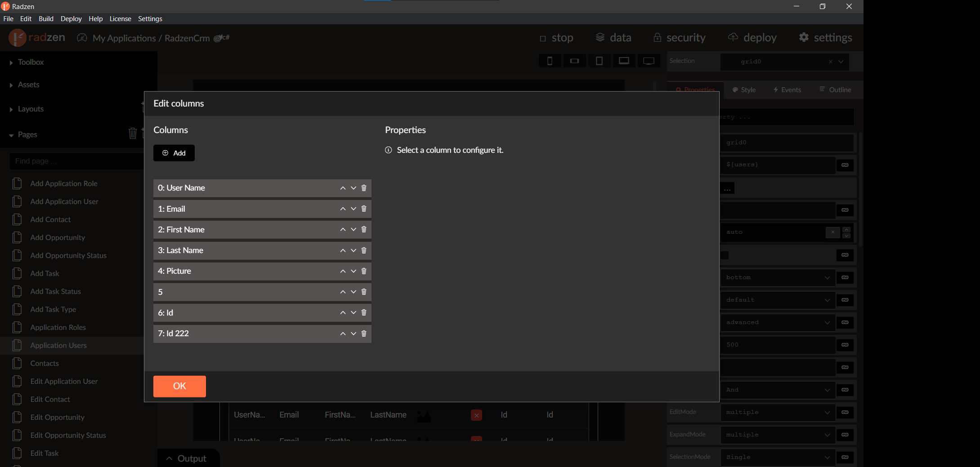Open the Build menu
Viewport: 980px width, 467px height.
coord(46,18)
